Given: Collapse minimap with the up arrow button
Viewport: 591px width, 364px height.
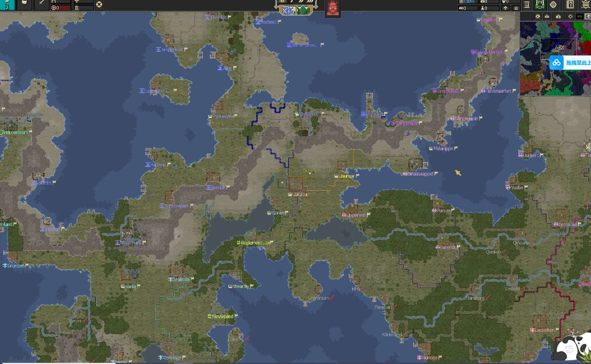Looking at the screenshot, I should pos(588,16).
